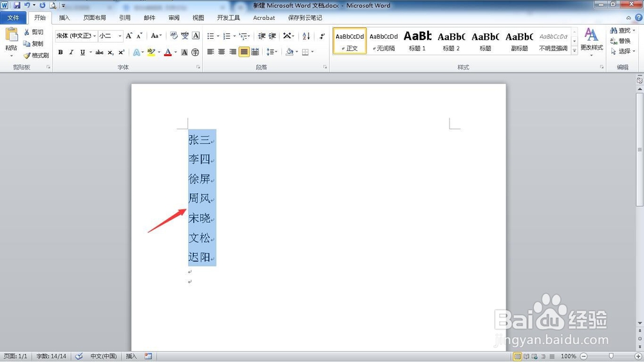This screenshot has width=644, height=362.
Task: Apply the 无间隔 no spacing style
Action: 384,41
